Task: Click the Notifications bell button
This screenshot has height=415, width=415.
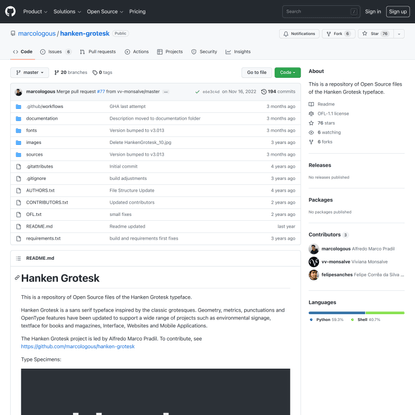Action: 299,34
